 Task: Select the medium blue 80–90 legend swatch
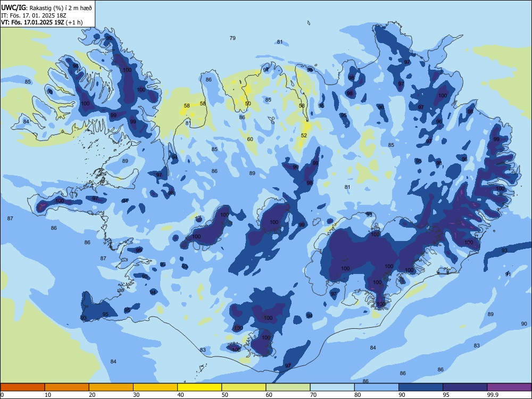377,387
